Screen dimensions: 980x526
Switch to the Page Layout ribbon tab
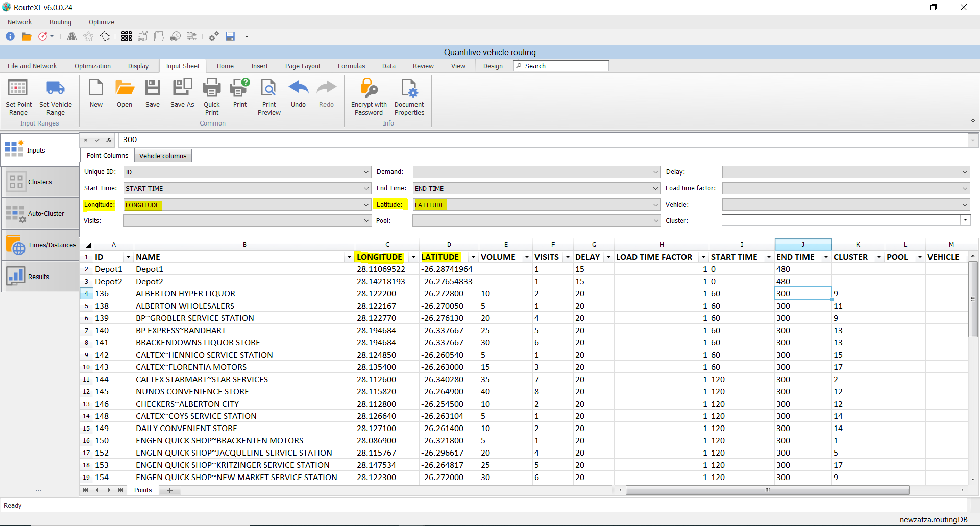pyautogui.click(x=303, y=66)
